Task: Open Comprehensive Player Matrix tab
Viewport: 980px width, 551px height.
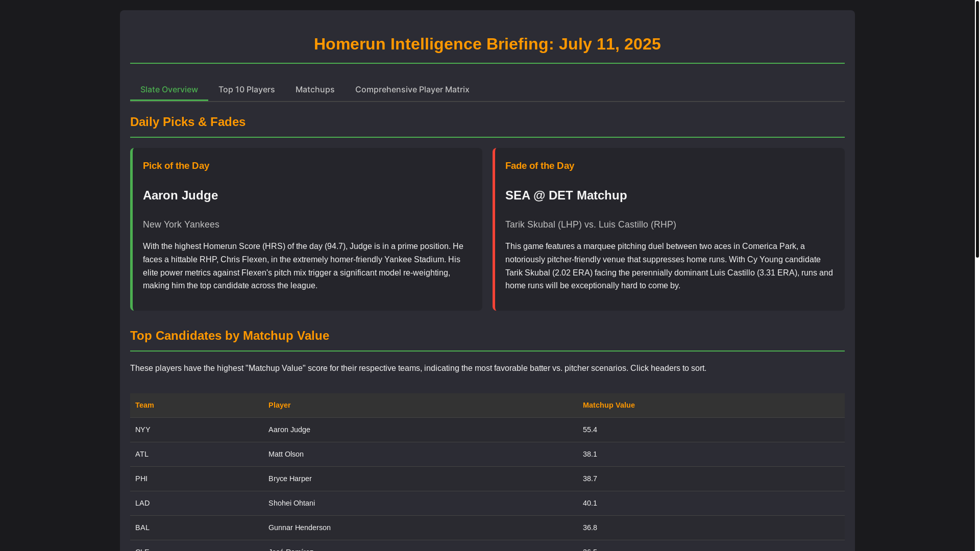Action: [412, 89]
